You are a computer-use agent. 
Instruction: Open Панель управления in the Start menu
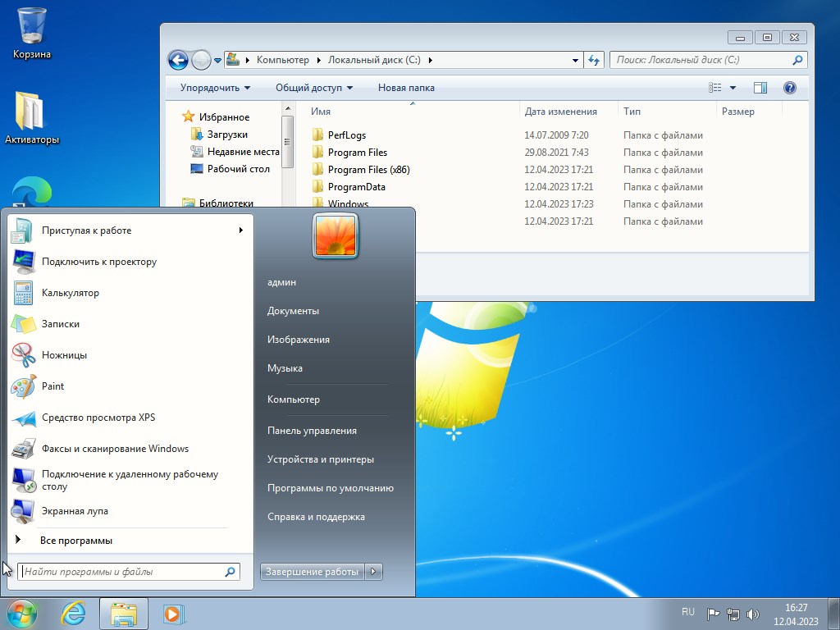[312, 431]
